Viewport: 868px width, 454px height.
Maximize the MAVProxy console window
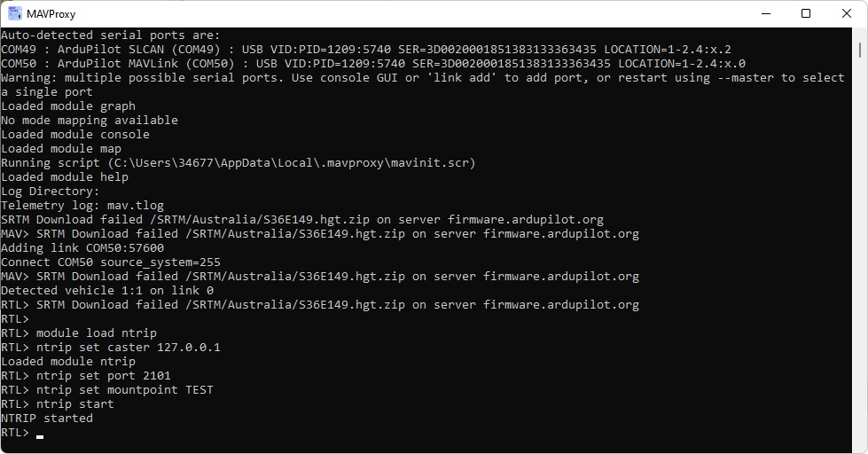806,13
